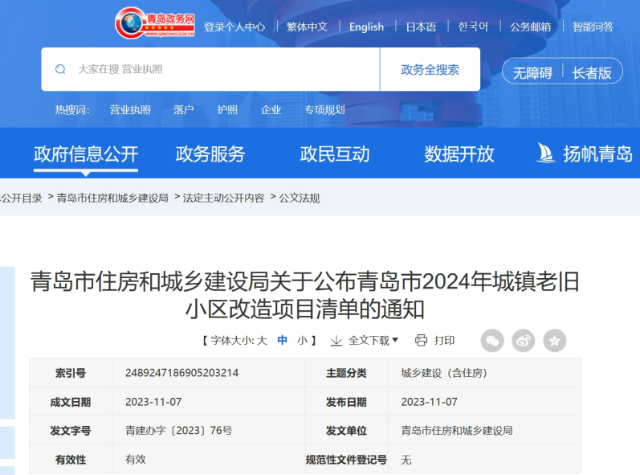Image resolution: width=640 pixels, height=475 pixels.
Task: Set font size to large (大)
Action: coord(262,341)
